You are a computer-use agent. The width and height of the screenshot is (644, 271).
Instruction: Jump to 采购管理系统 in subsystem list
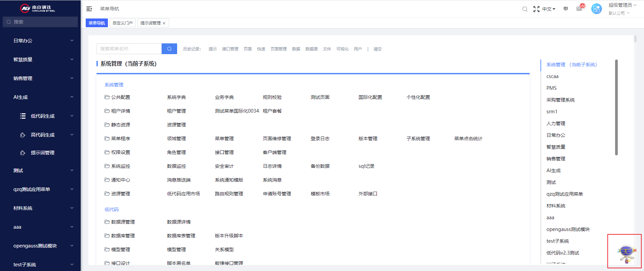561,100
